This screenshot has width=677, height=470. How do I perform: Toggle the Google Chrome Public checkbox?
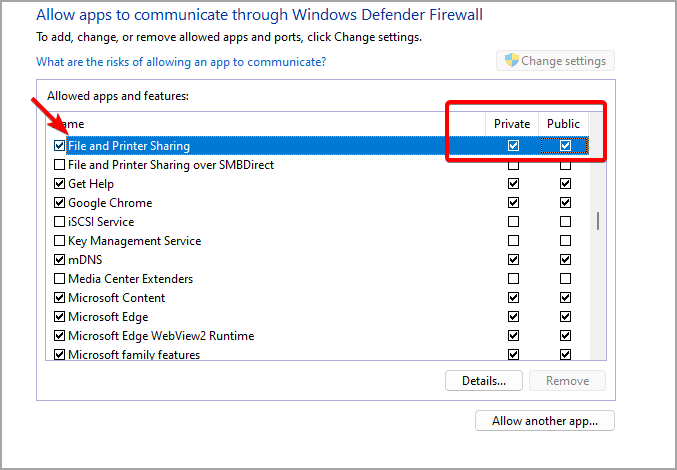pos(565,203)
